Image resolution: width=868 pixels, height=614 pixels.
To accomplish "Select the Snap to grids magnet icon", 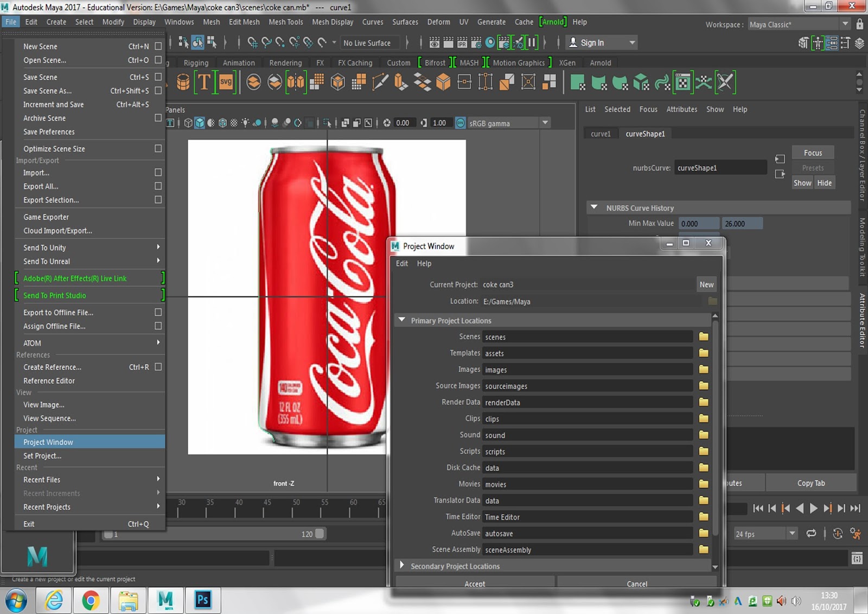I will click(254, 42).
